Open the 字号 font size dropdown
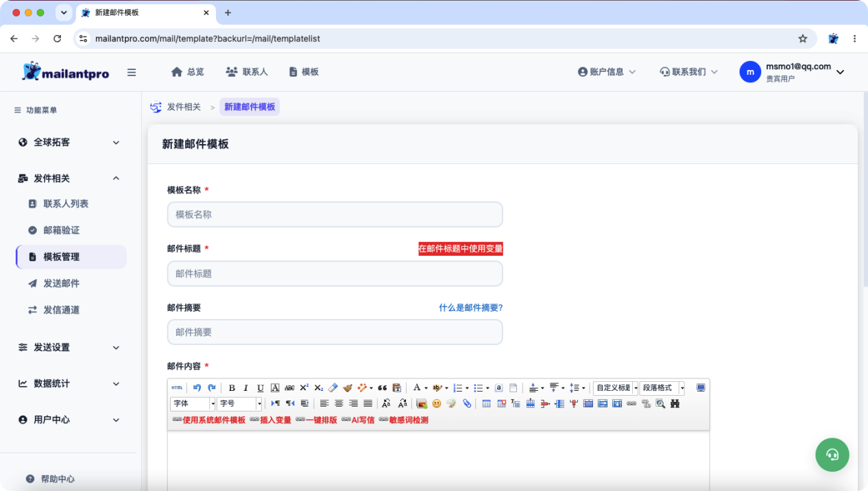The image size is (868, 491). pos(240,404)
